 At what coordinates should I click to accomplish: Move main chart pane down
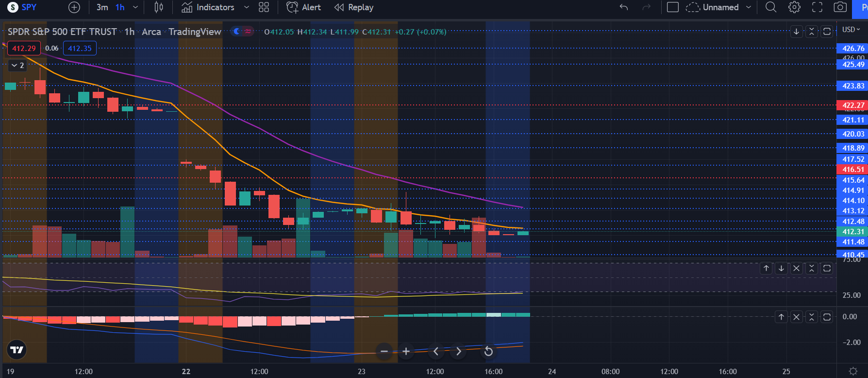(797, 32)
